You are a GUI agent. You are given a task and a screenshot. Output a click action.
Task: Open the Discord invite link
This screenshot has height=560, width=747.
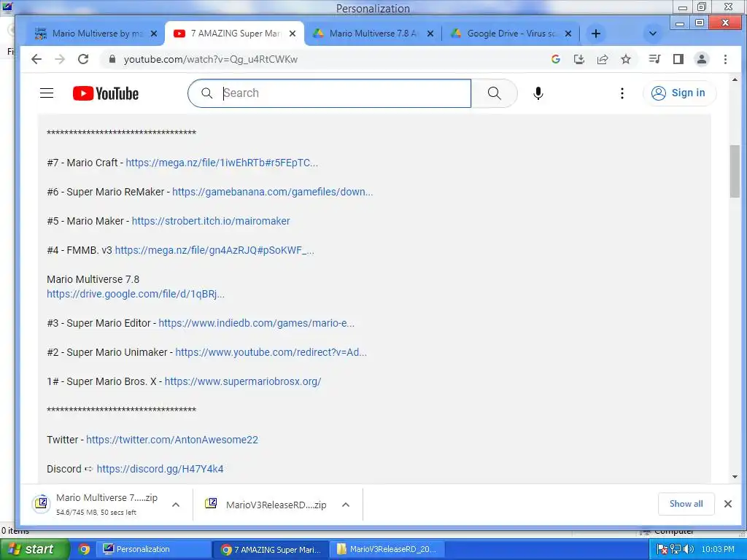pyautogui.click(x=160, y=469)
